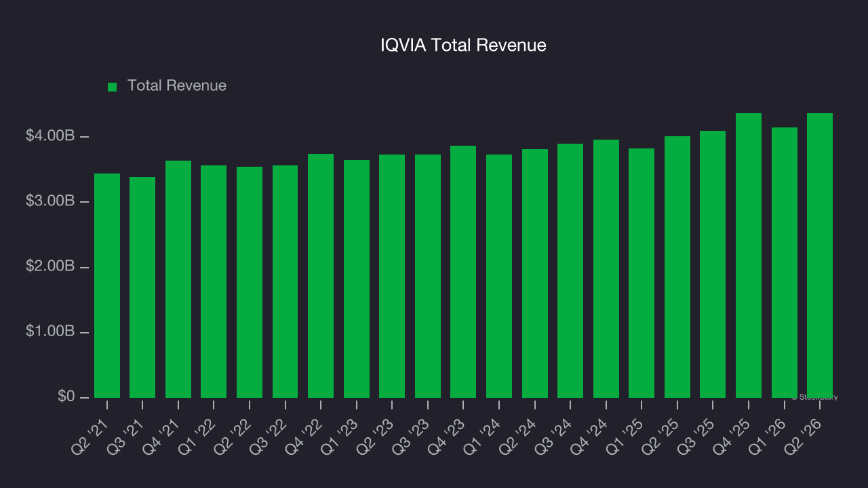Click the "$1.00B" y-axis label
The width and height of the screenshot is (868, 488).
pos(50,331)
